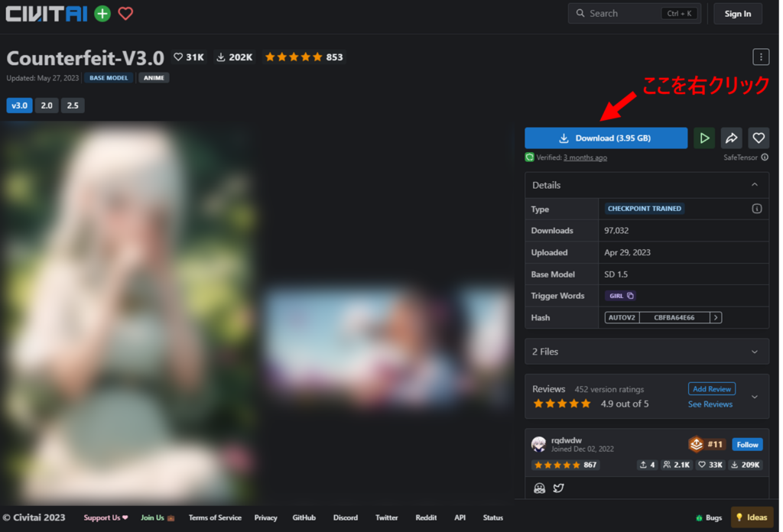Show next hash type arrow

tap(716, 317)
